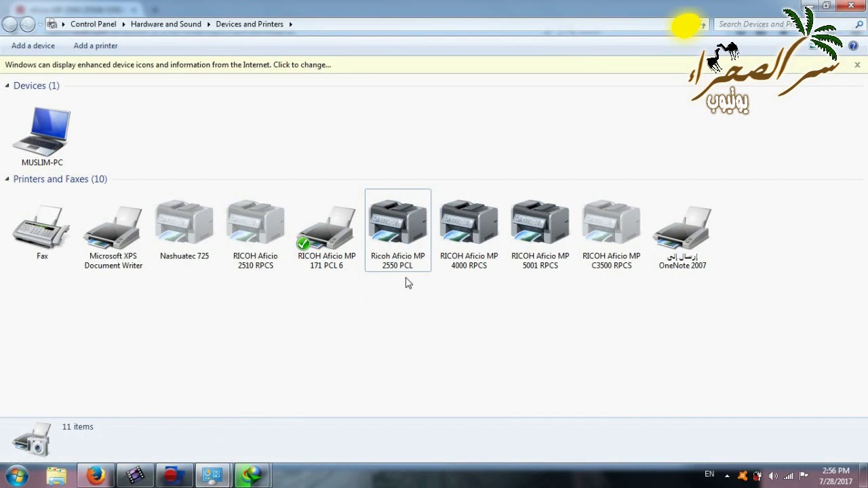Open the Windows Start menu
Image resolution: width=868 pixels, height=488 pixels.
(17, 476)
